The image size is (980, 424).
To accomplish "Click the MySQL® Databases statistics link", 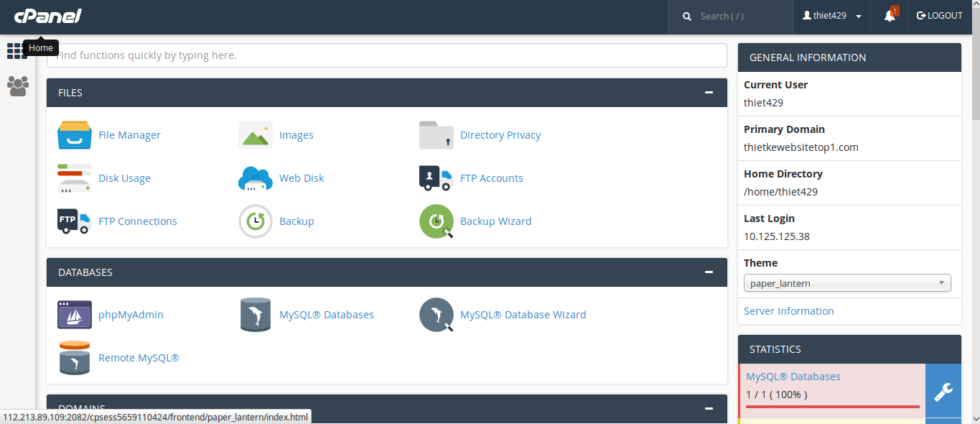I will 793,377.
